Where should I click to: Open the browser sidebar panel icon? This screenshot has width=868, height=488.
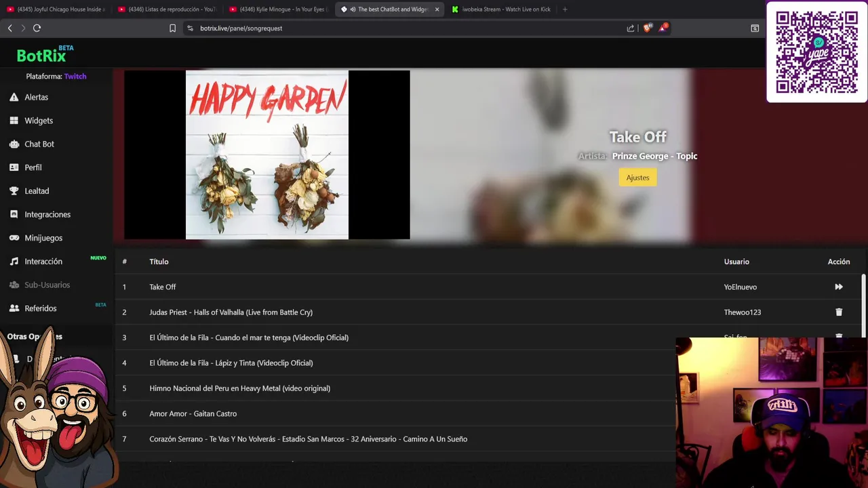pos(755,28)
